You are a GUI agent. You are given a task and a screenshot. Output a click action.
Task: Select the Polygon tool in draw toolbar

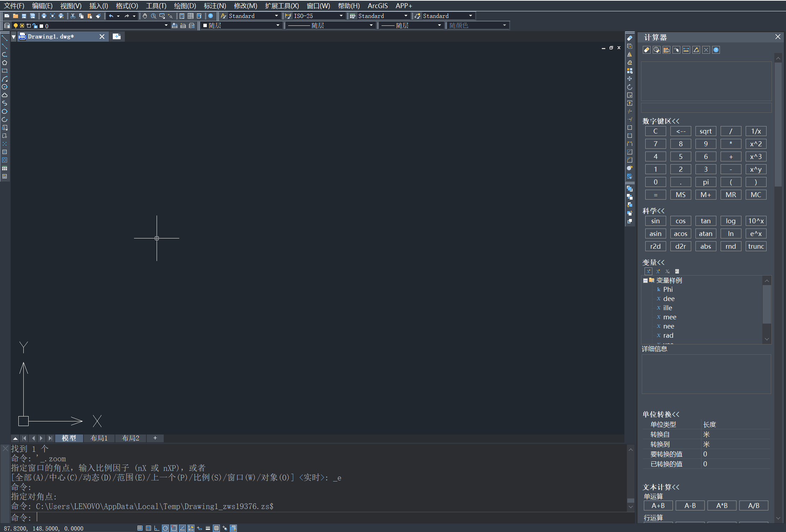pyautogui.click(x=5, y=63)
